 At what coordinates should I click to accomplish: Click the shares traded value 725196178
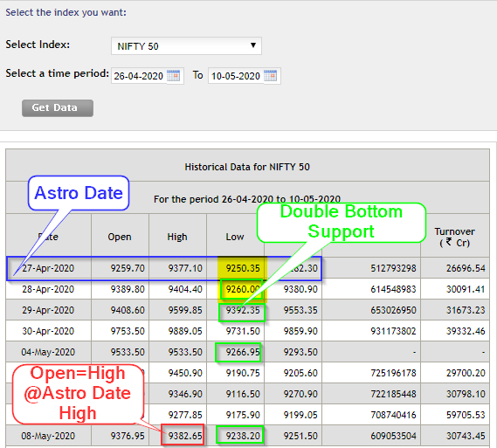(x=393, y=373)
